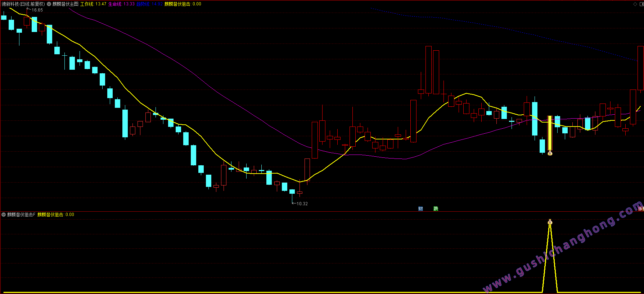The image size is (644, 294).
Task: Click the 生命线: 13.33 value label
Action: [121, 4]
